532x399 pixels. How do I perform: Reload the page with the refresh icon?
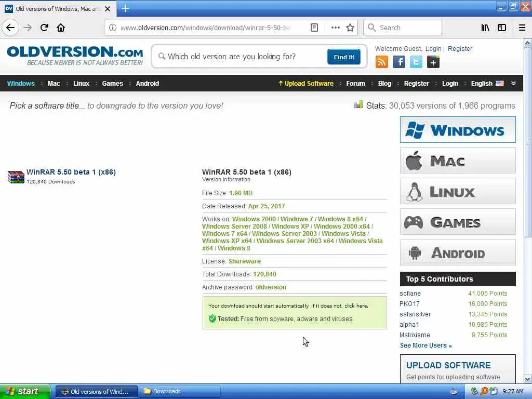[44, 28]
